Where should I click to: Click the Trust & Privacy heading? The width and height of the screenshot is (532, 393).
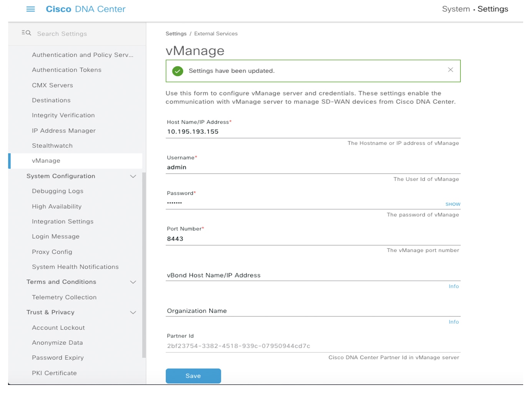click(x=50, y=312)
